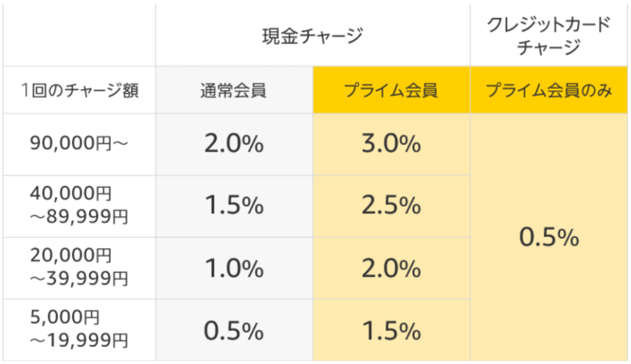Click 2.0% in the プライム会員 column
The image size is (631, 364).
coord(391,269)
